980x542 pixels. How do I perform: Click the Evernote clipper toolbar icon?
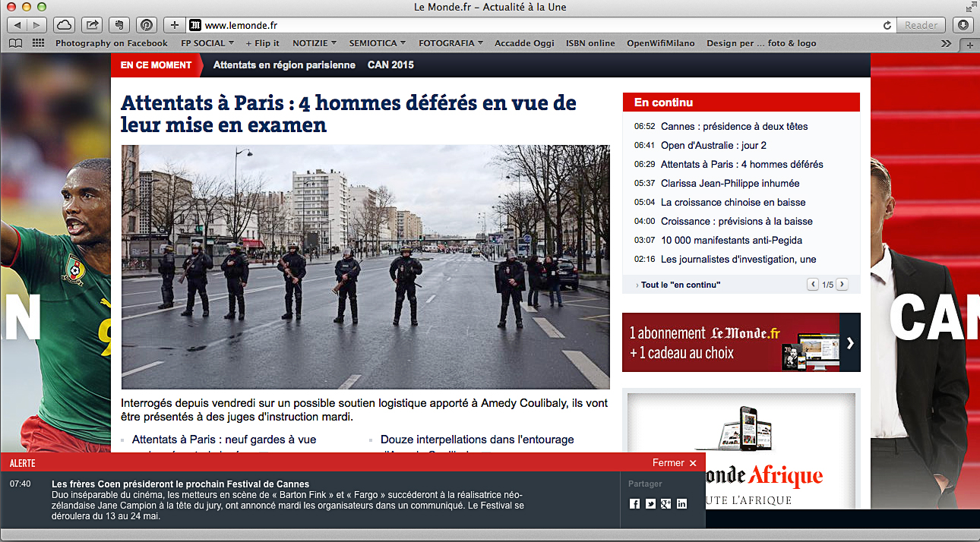(x=119, y=25)
